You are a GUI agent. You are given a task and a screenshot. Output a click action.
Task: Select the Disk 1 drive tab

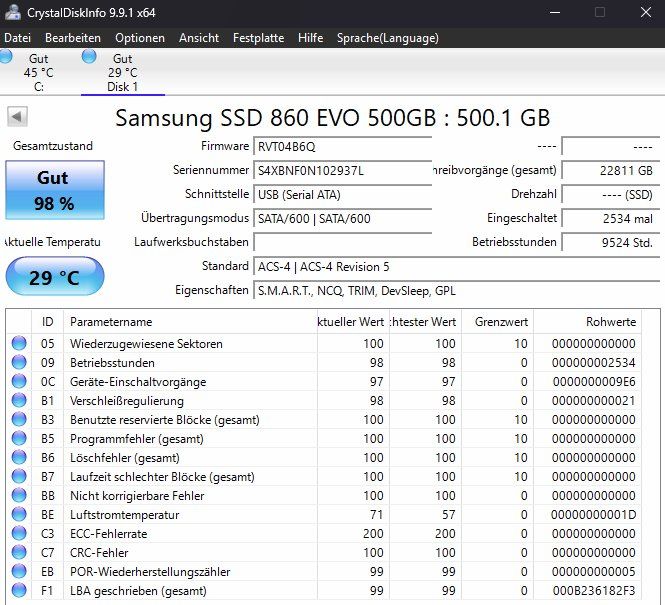[123, 72]
